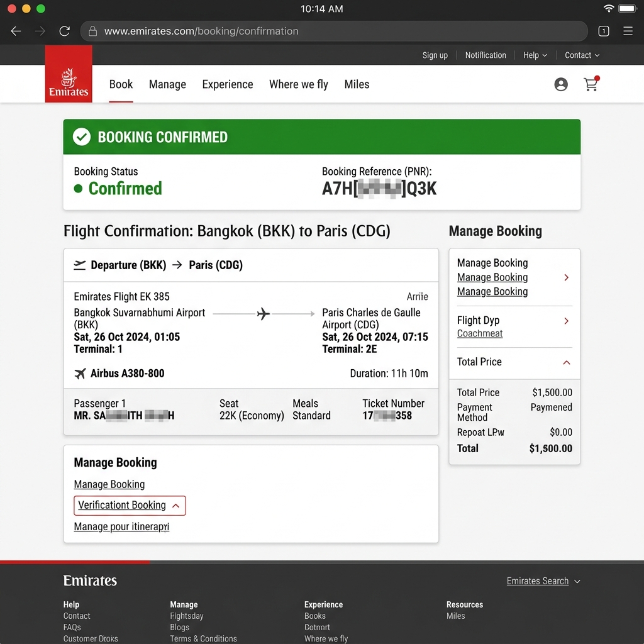The image size is (644, 644).
Task: Click the Emirates logo
Action: pyautogui.click(x=69, y=74)
